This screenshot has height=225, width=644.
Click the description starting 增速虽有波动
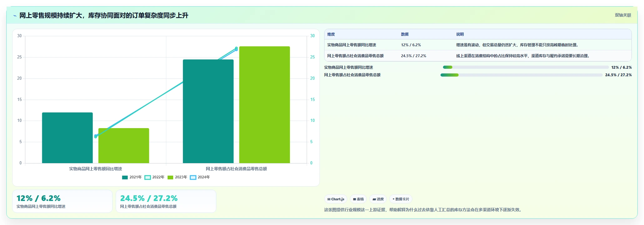coord(518,45)
